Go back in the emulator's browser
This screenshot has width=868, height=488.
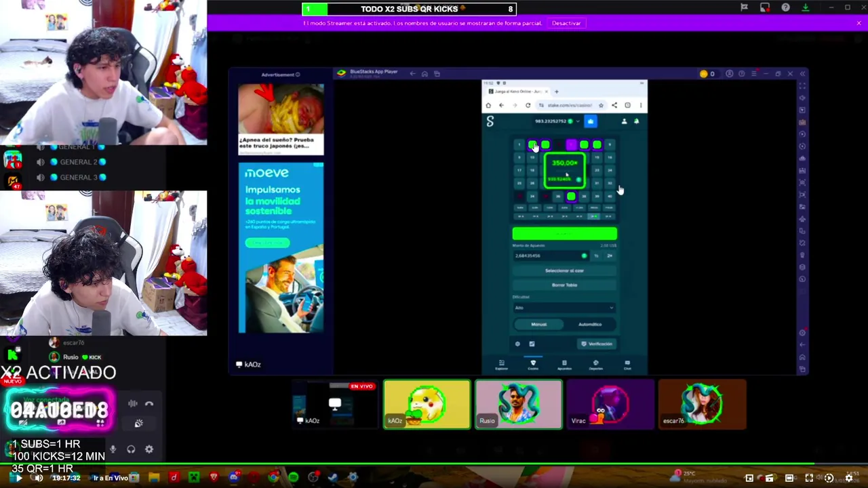[x=501, y=105]
